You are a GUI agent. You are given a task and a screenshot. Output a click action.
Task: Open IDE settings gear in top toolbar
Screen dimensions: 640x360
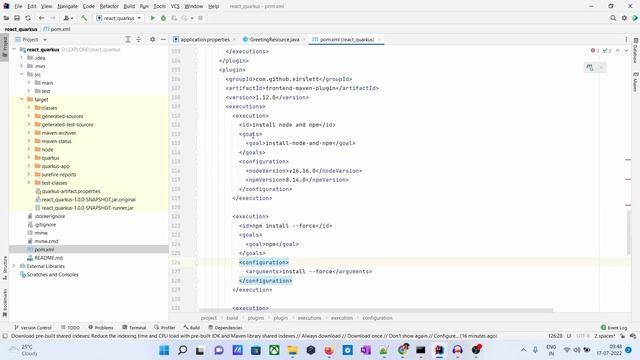pos(624,18)
